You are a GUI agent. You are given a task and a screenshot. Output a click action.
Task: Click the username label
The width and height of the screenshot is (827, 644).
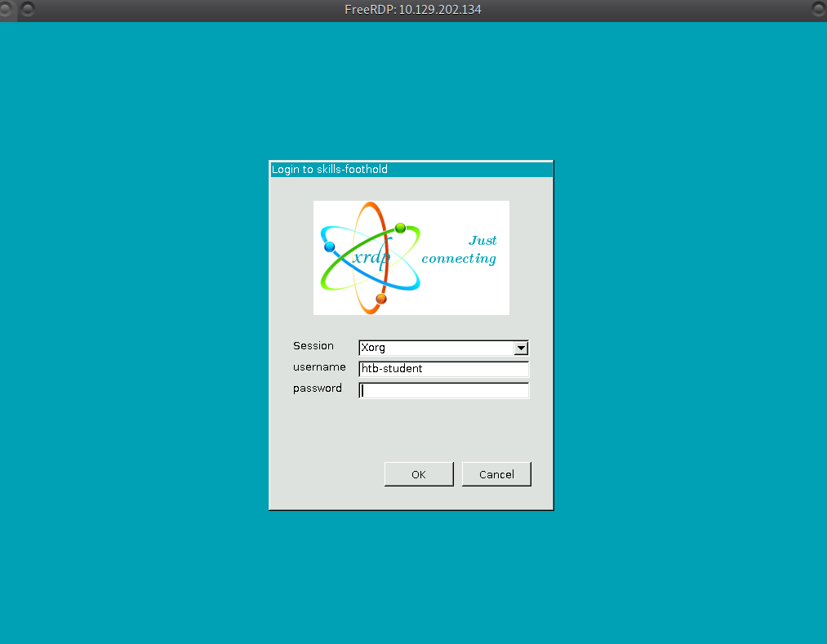(319, 367)
